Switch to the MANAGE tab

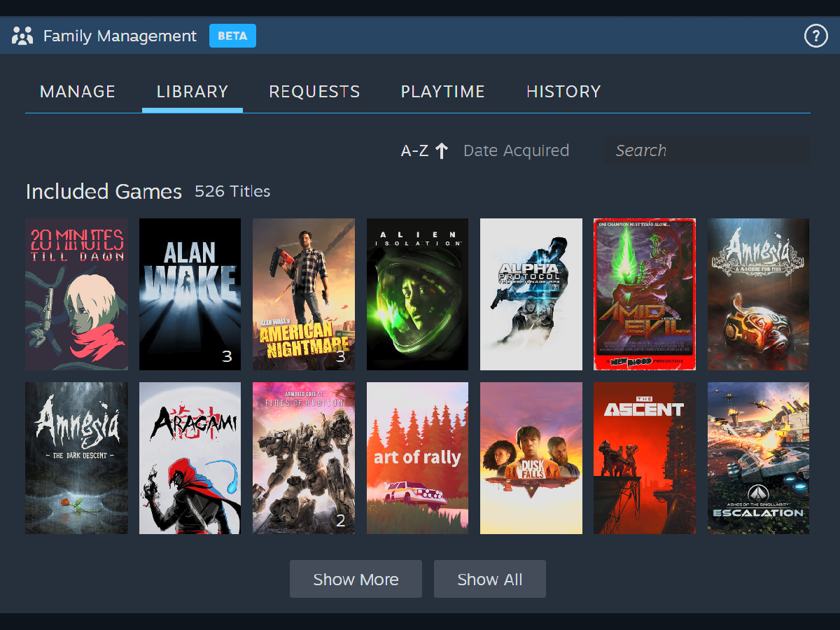(78, 91)
